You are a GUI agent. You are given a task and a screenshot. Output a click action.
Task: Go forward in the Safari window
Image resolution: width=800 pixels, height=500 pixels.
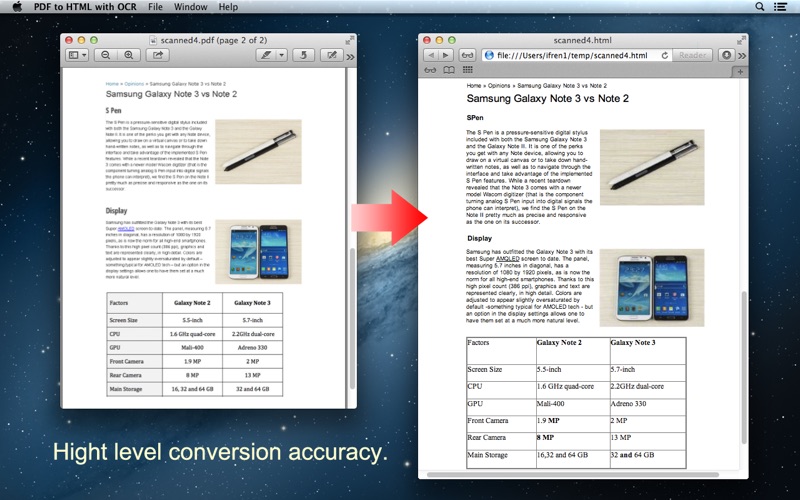click(445, 55)
